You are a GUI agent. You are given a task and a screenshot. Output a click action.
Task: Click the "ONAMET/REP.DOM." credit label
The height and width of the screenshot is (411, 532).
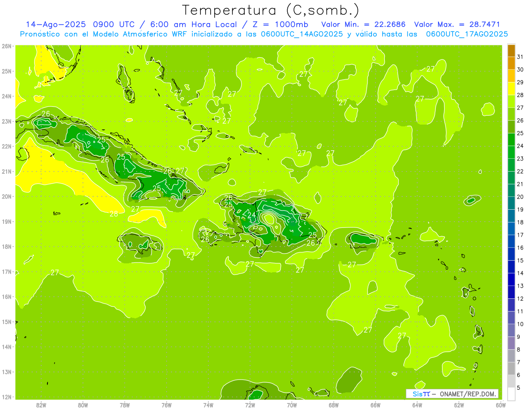click(467, 394)
